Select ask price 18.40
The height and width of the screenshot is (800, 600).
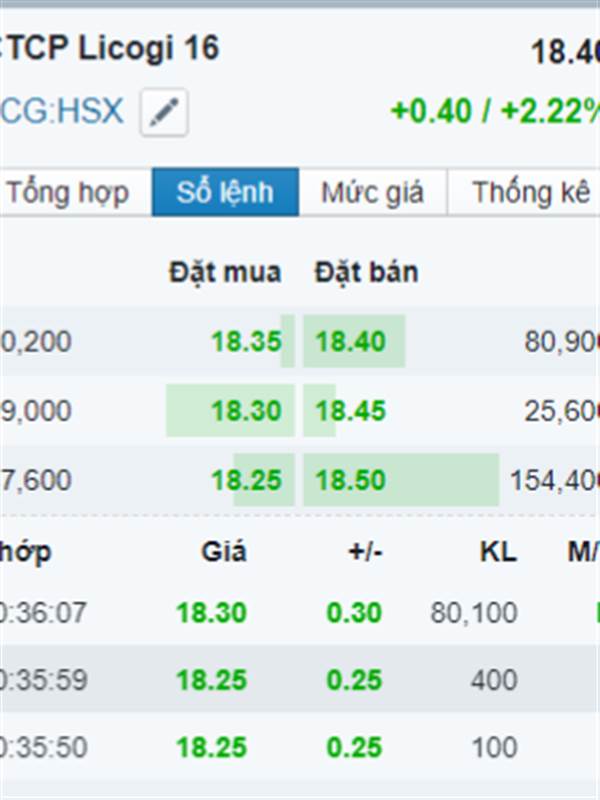[x=351, y=341]
